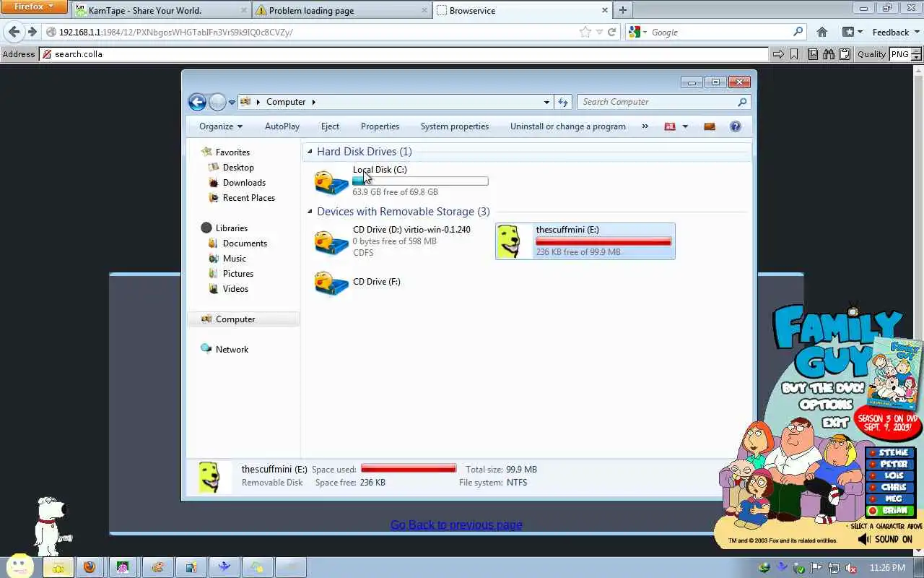Click Go Back to previous page link
Viewport: 924px width, 578px height.
(456, 525)
